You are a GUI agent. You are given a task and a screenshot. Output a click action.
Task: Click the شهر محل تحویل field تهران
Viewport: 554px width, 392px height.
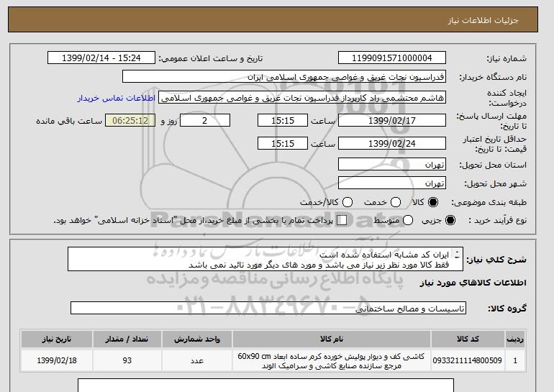point(392,183)
